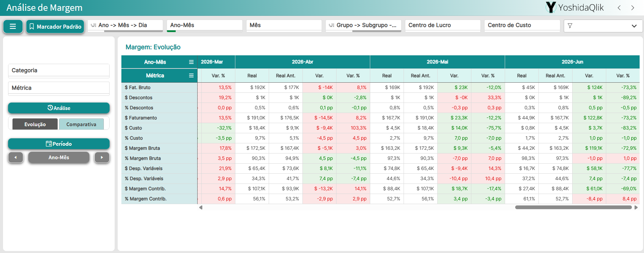
Task: Click the Período button
Action: coord(59,144)
